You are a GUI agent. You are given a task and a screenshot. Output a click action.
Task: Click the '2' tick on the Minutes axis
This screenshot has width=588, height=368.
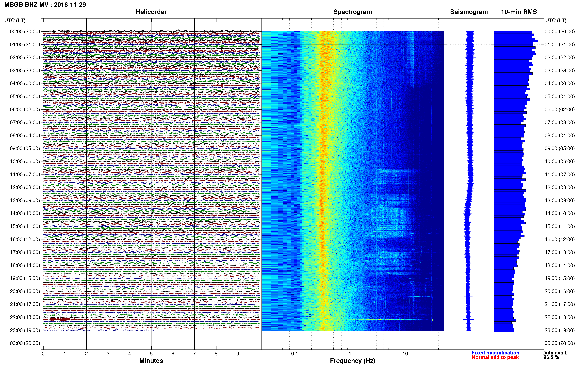point(86,354)
